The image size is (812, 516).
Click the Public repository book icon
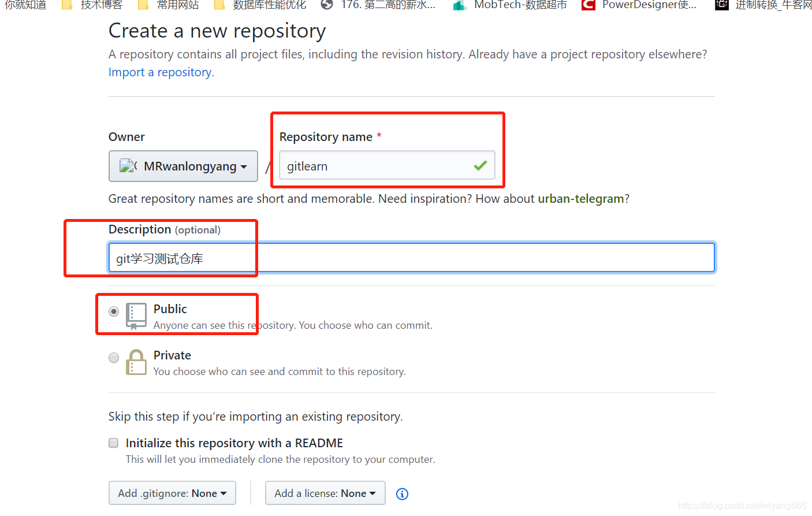click(136, 316)
